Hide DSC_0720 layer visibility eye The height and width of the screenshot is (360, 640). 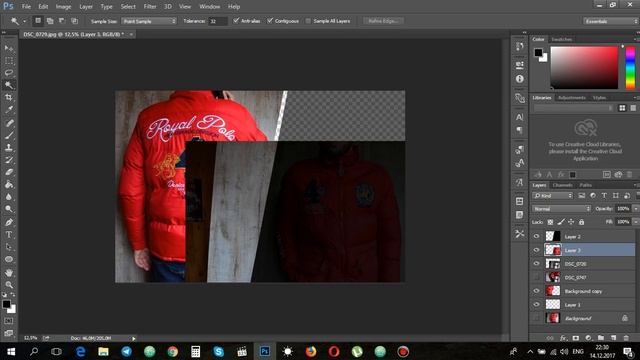point(536,264)
